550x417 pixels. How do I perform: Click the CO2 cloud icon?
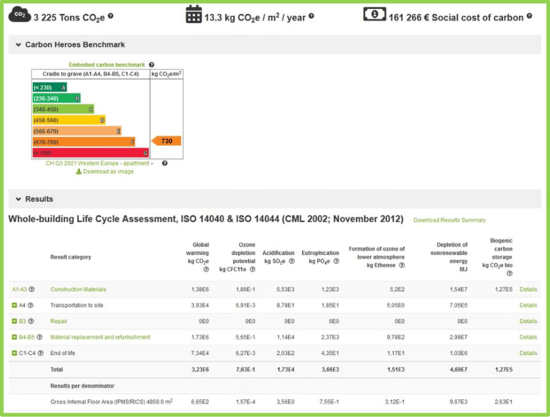[x=19, y=15]
